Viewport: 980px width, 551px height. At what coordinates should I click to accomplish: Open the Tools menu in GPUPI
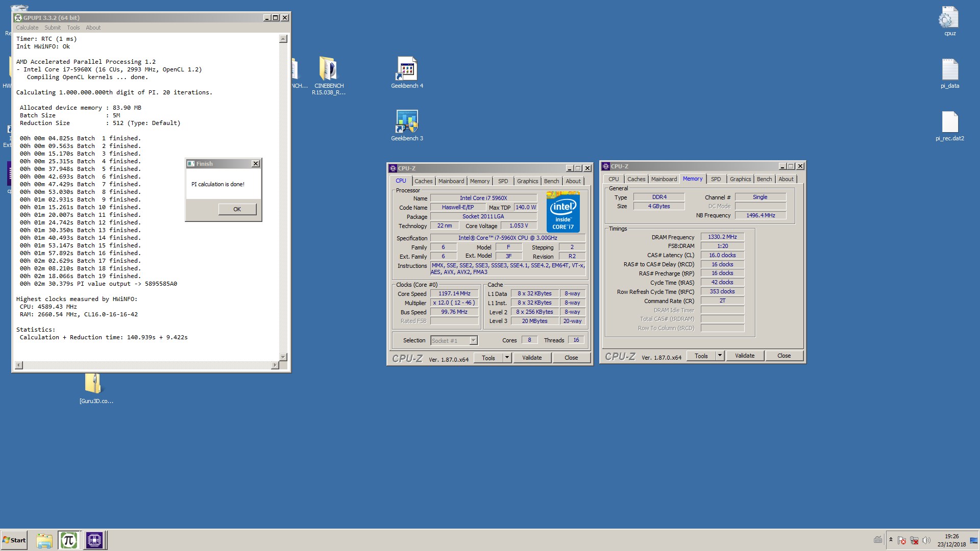tap(73, 28)
